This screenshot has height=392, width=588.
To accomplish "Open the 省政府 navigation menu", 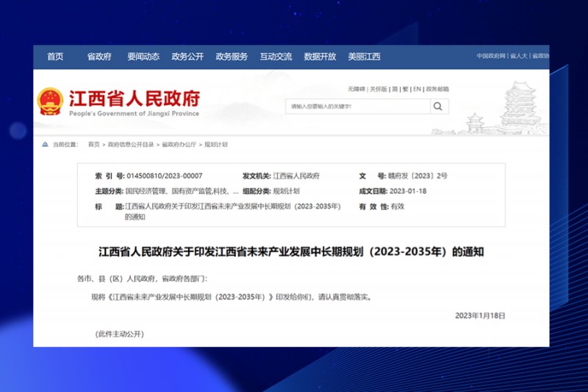I will tap(99, 57).
